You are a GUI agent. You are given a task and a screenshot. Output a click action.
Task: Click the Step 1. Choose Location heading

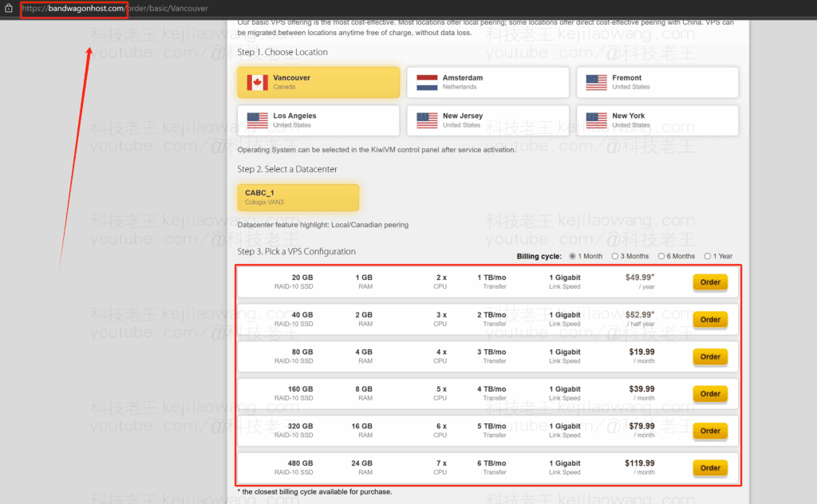[282, 52]
